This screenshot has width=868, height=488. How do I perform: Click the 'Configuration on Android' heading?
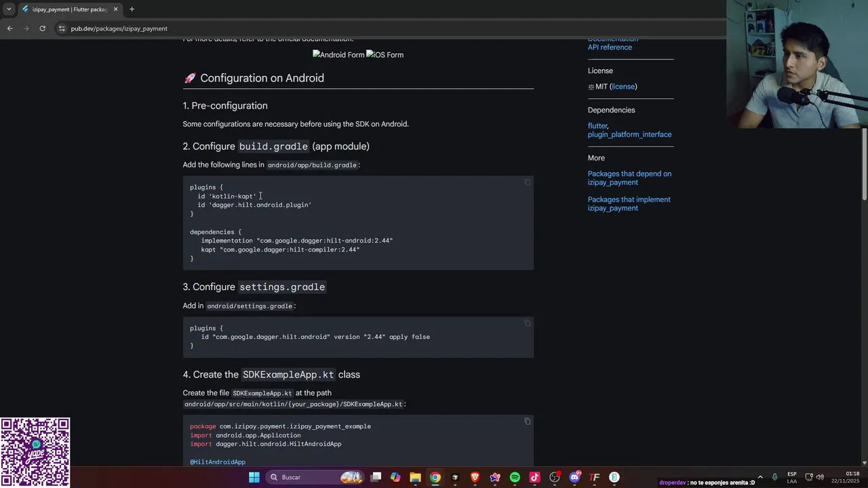point(262,78)
